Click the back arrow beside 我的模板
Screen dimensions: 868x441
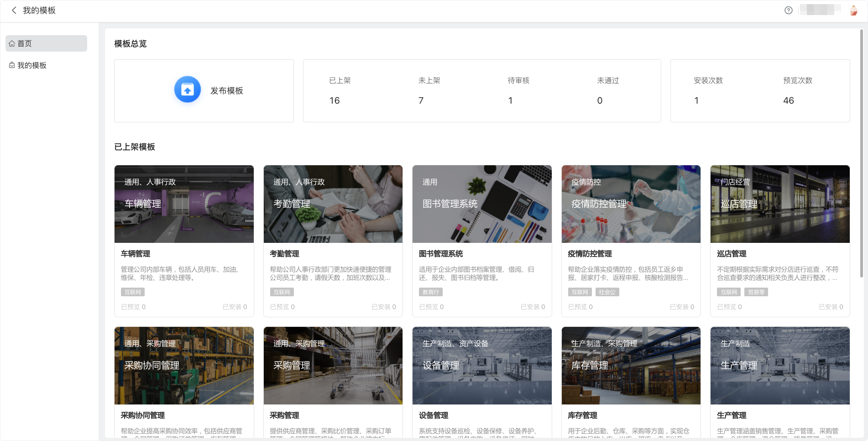(x=14, y=10)
